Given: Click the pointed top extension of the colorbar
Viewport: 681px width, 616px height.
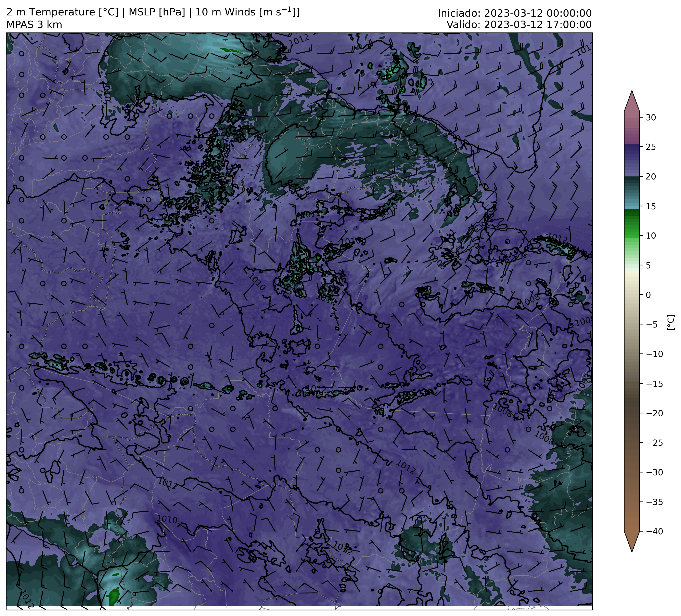Looking at the screenshot, I should click(x=632, y=101).
